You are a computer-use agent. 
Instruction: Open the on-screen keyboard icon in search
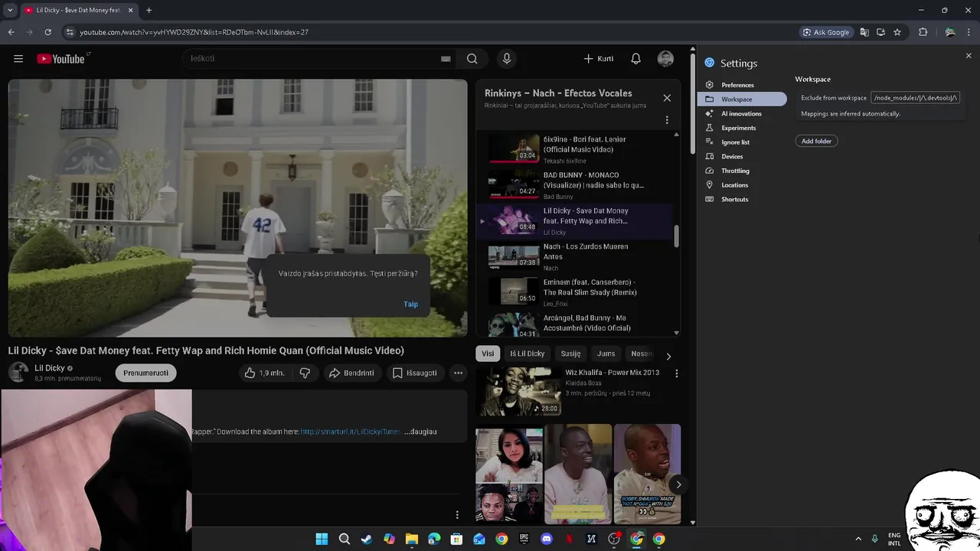pos(446,59)
